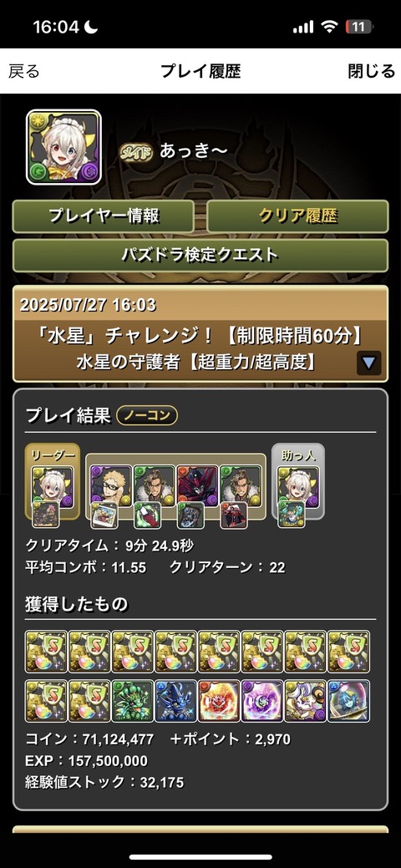Open the green dragon reward icon
Screen dimensions: 401x868
coord(132,701)
